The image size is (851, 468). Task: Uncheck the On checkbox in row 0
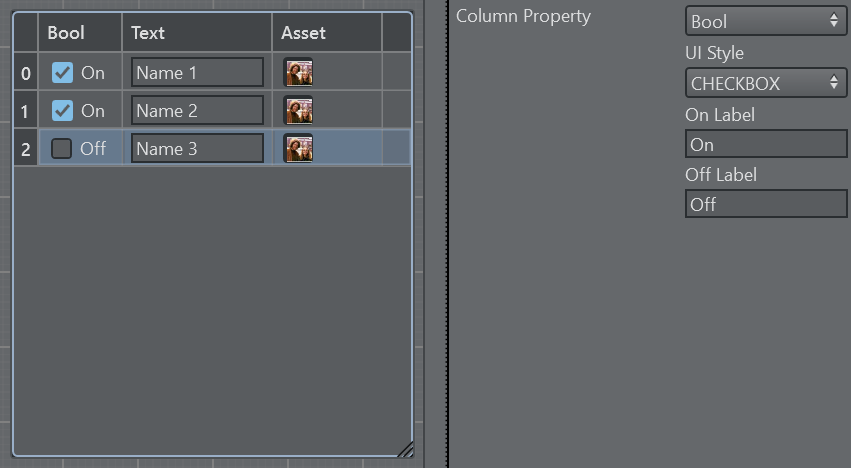point(62,72)
